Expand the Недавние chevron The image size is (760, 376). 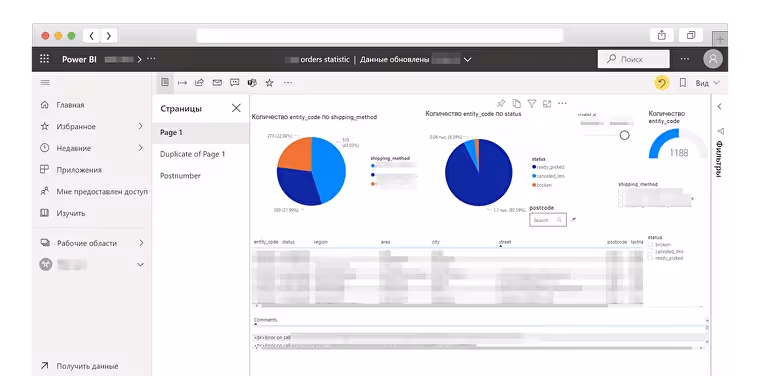(141, 148)
